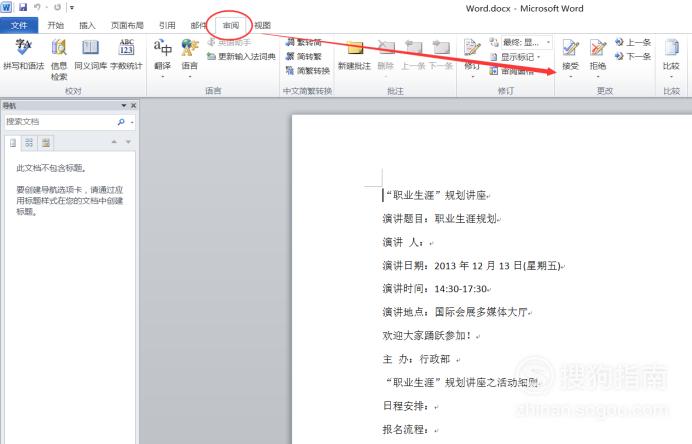
Task: Click the Undo arrow in title bar
Action: 38,8
